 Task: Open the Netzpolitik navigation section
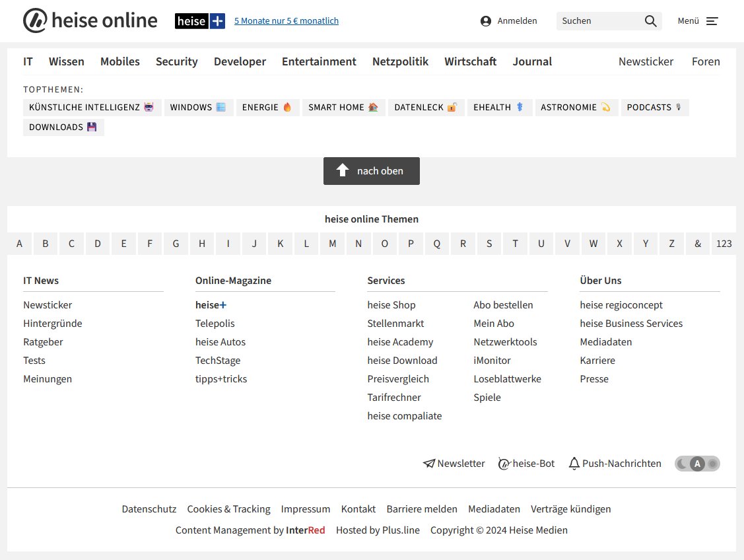pyautogui.click(x=400, y=61)
